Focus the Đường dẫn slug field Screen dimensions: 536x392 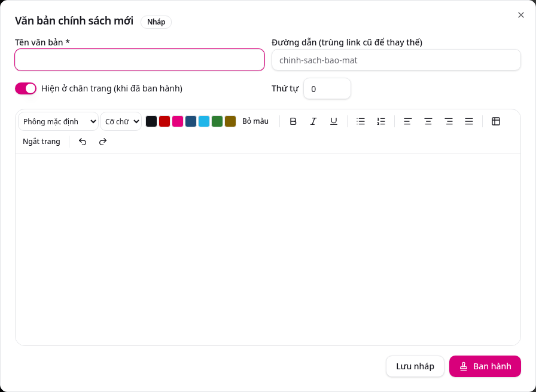396,60
